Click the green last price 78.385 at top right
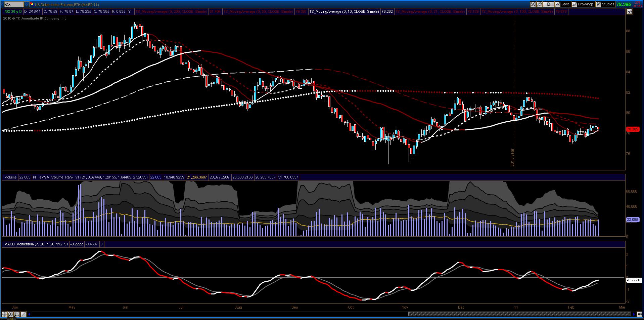 [624, 4]
